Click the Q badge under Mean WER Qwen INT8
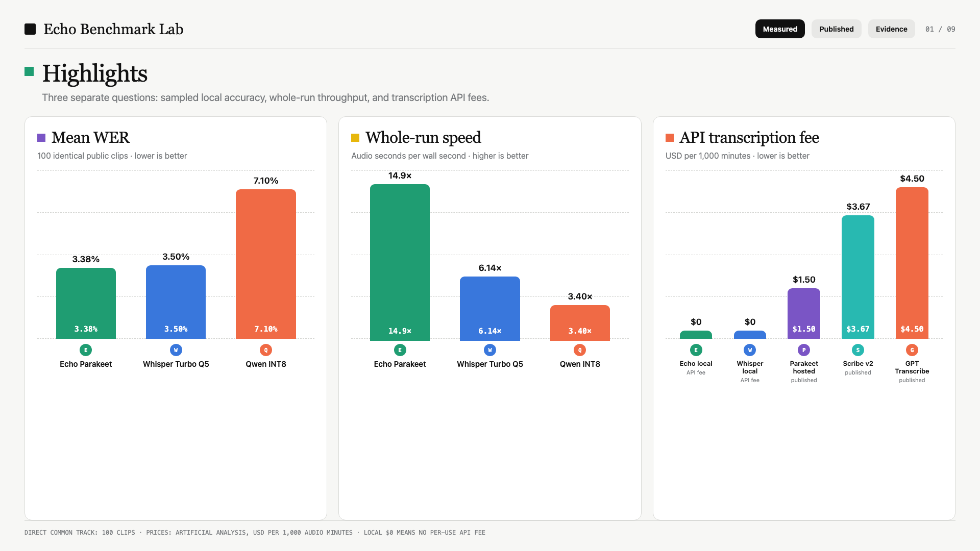 click(x=266, y=350)
